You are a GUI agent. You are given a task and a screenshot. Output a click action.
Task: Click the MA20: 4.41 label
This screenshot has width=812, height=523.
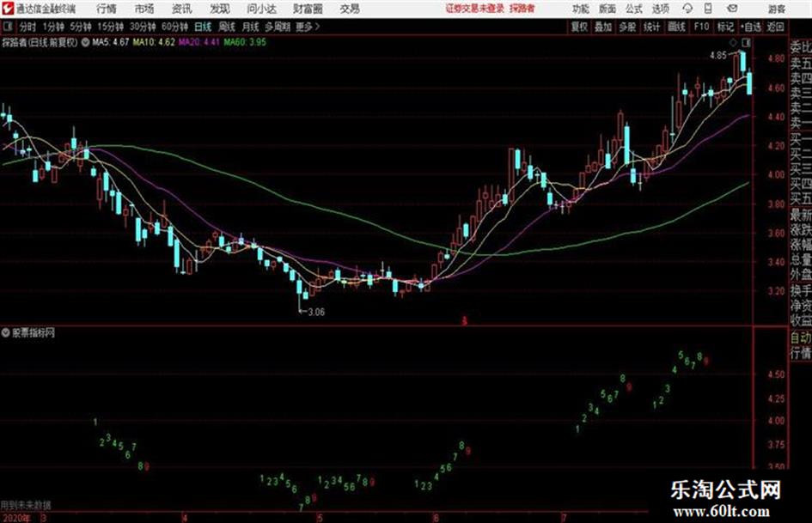click(199, 42)
